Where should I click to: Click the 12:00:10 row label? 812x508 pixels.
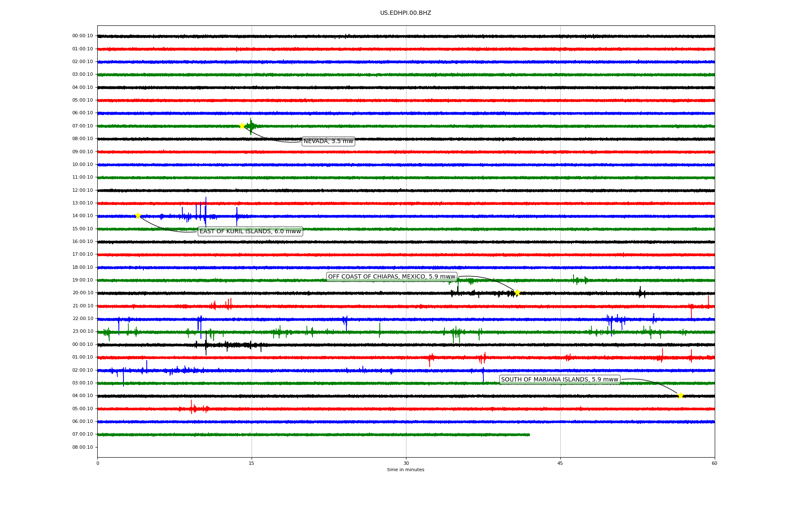[82, 190]
